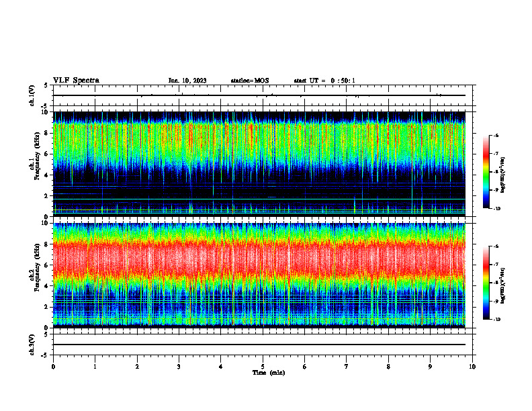This screenshot has height=411, width=532.
Task: Click the "Time (min)" x-axis label
Action: point(269,373)
